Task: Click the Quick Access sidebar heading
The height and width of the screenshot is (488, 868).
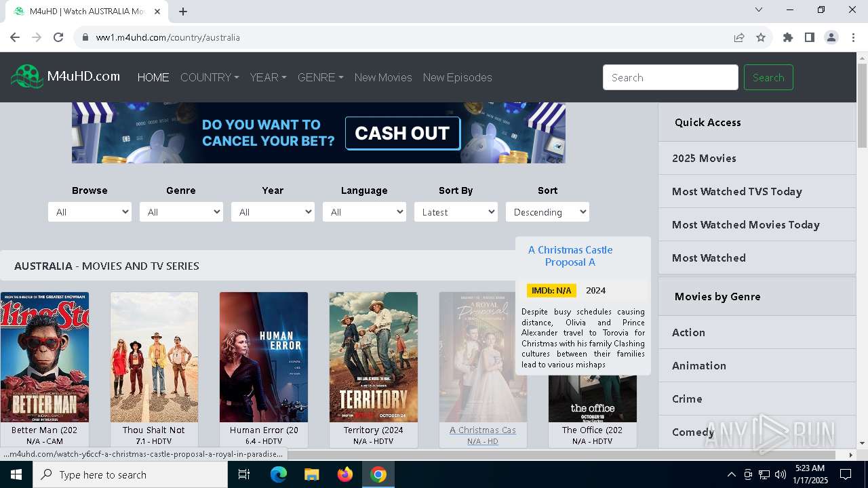Action: [708, 122]
